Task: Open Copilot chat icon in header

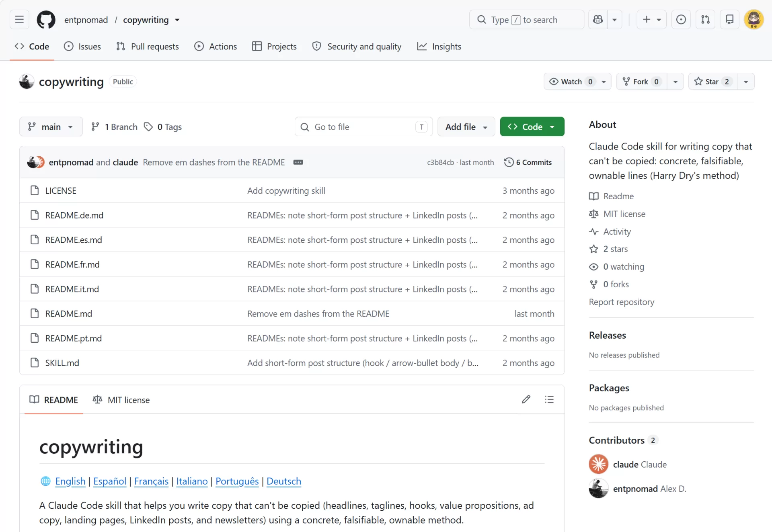Action: click(x=598, y=19)
